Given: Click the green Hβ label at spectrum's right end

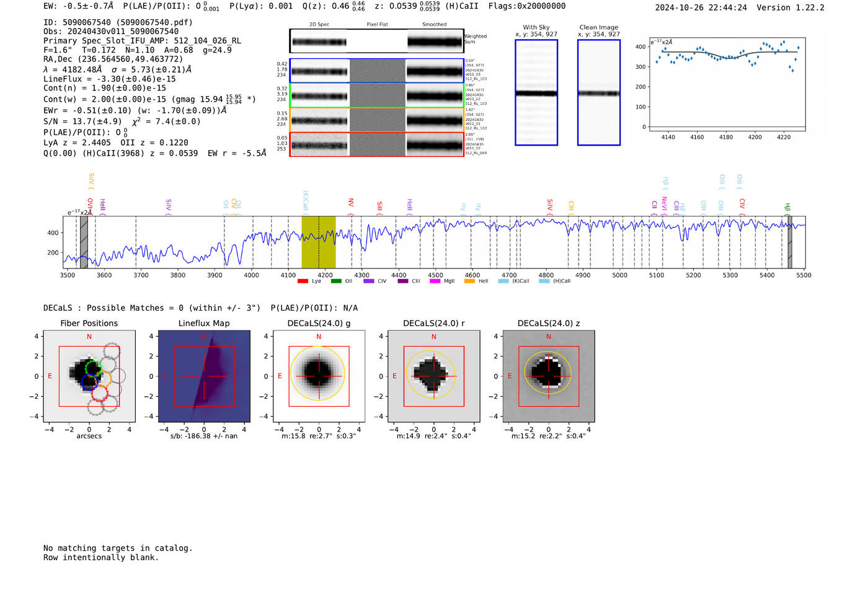Looking at the screenshot, I should point(787,207).
